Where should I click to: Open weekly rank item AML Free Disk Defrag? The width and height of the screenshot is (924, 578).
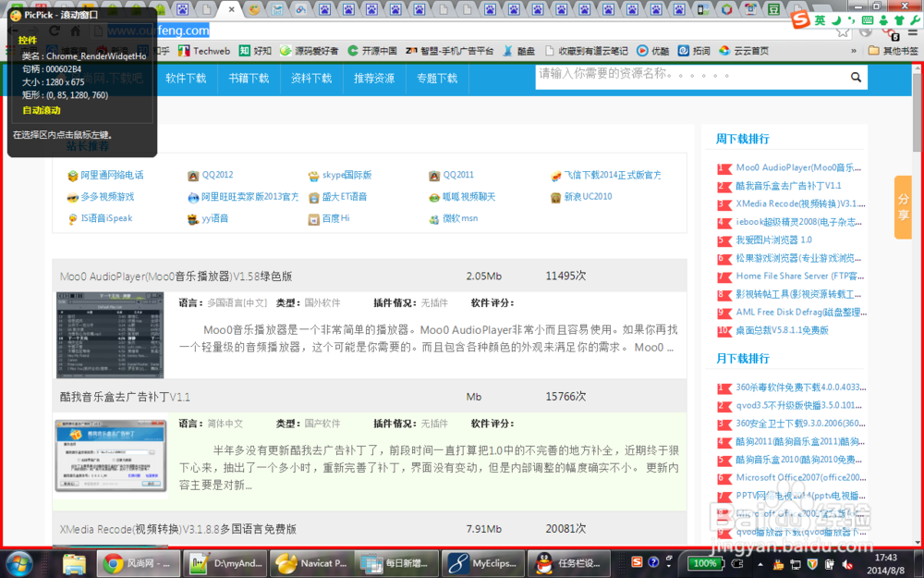[x=801, y=312]
